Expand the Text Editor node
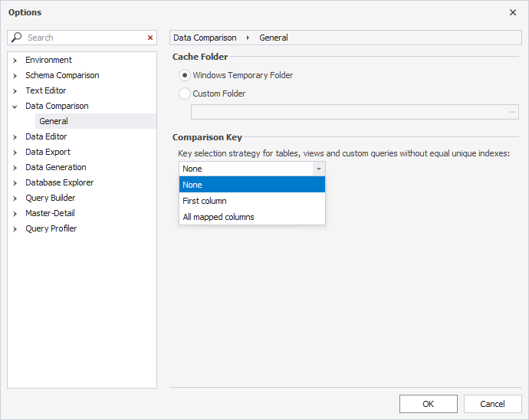 [15, 91]
